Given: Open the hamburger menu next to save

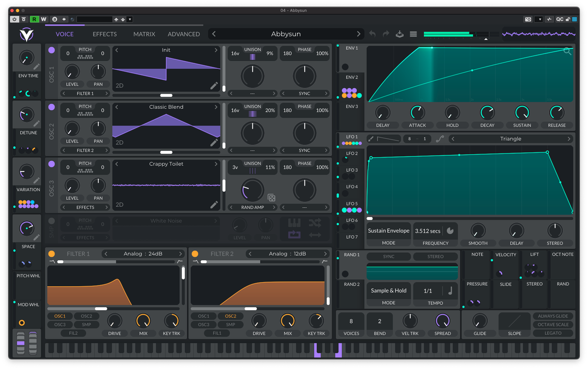Looking at the screenshot, I should tap(414, 34).
